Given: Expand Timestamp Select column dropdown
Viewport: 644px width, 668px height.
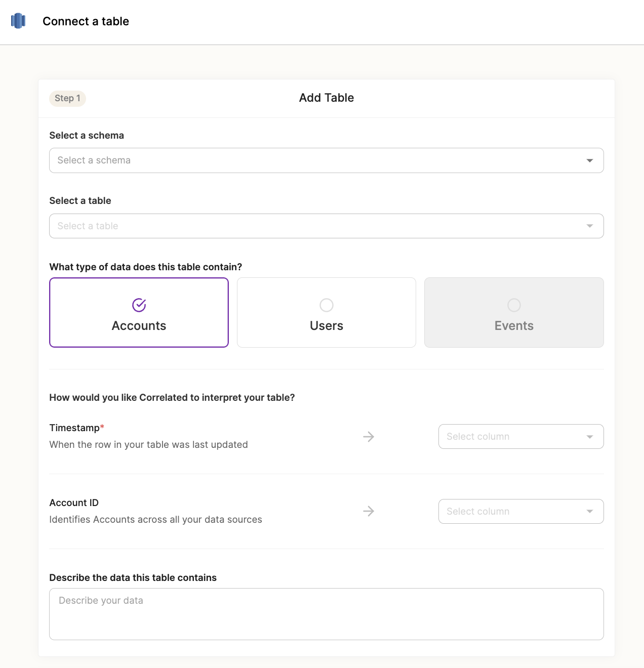Looking at the screenshot, I should 511,437.
